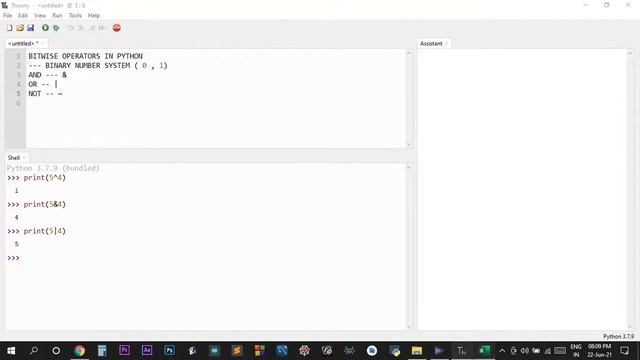Open the View menu
640x360 pixels.
(x=40, y=16)
